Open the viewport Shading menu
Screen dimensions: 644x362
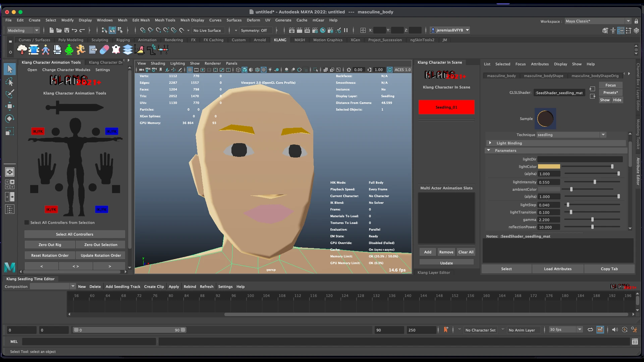pos(158,63)
